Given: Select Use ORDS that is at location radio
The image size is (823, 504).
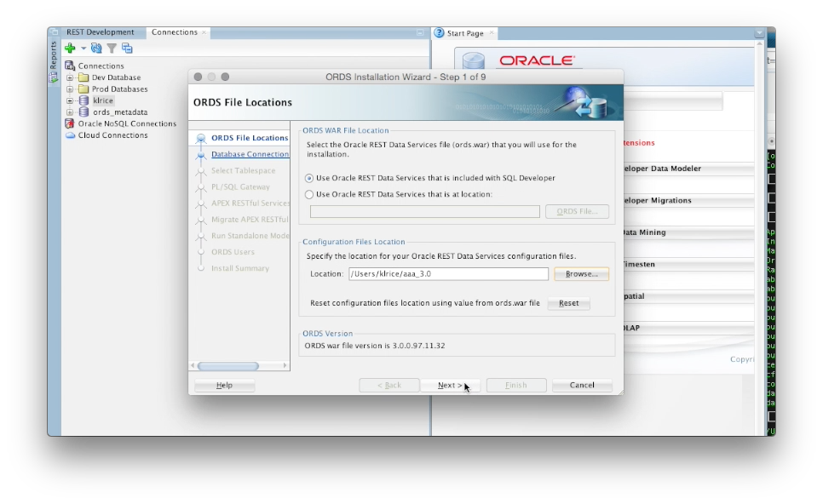Looking at the screenshot, I should [309, 195].
